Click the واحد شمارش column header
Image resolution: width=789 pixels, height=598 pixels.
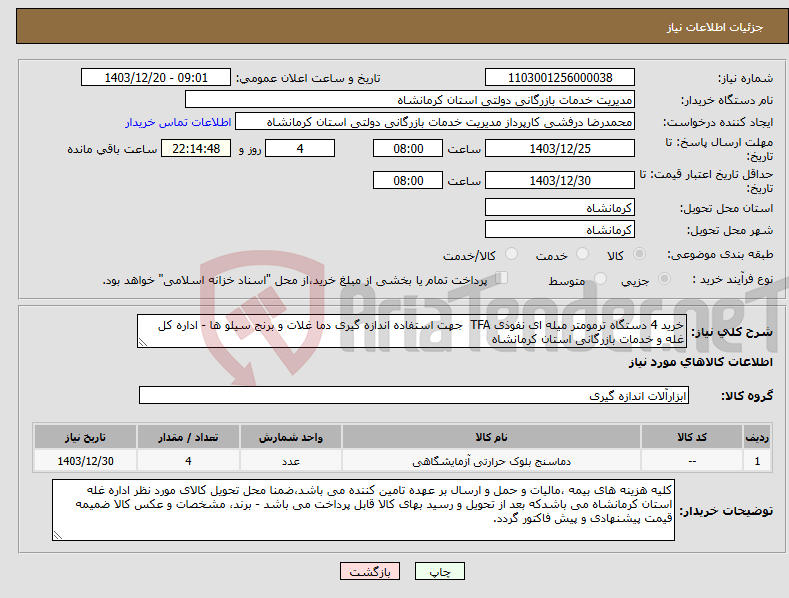pyautogui.click(x=291, y=436)
